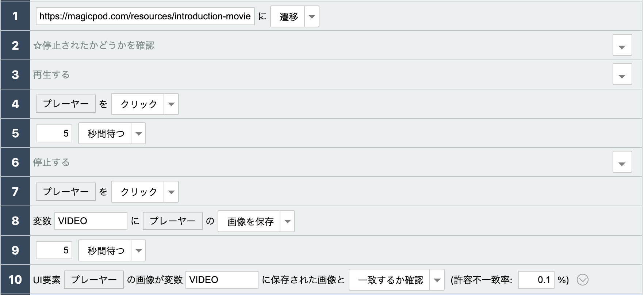Click the 秒間待つ command label in step 9

[105, 250]
